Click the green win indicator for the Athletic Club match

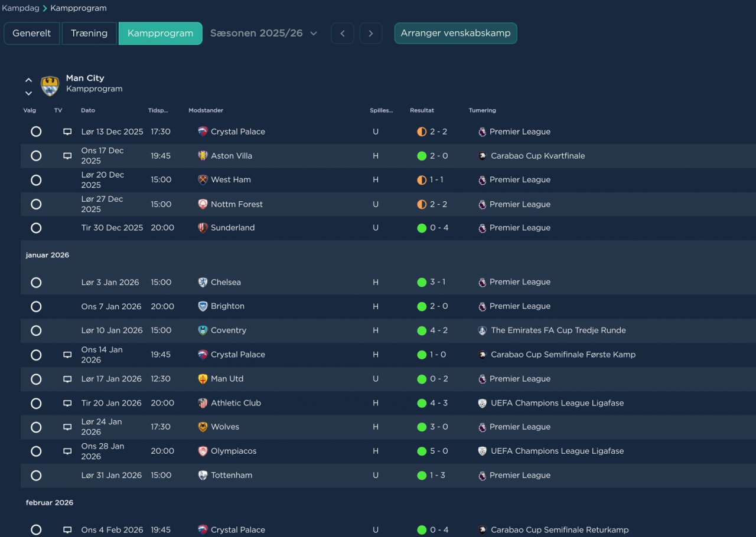(422, 403)
